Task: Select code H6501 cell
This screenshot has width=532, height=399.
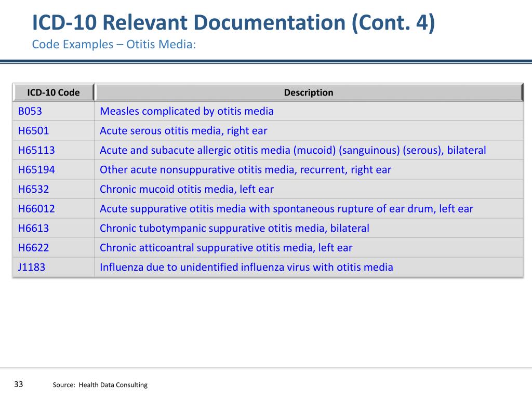Action: pyautogui.click(x=54, y=130)
